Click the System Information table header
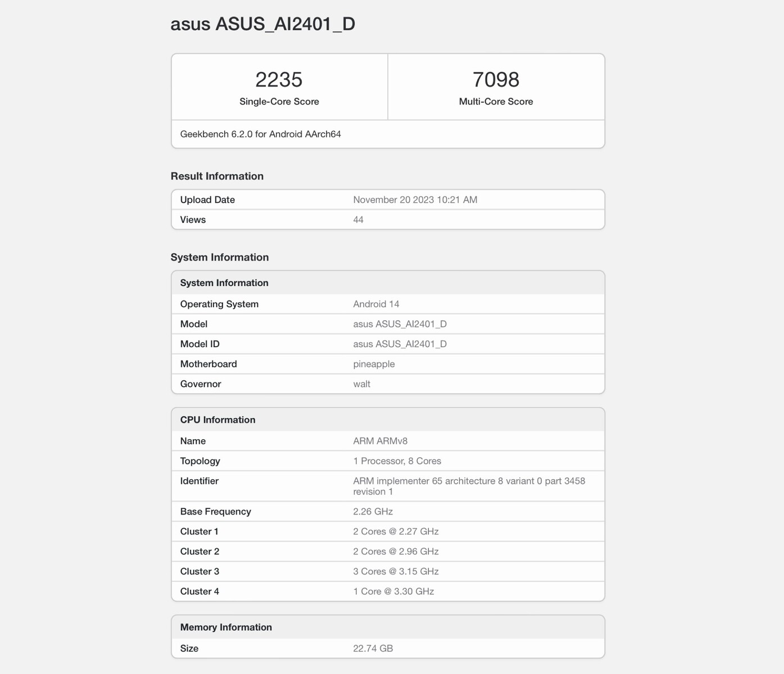The height and width of the screenshot is (674, 784). 224,283
